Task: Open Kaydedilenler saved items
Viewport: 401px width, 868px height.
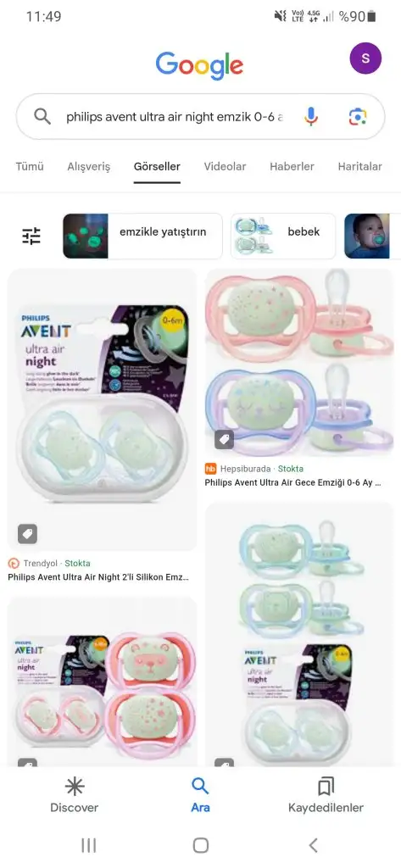Action: click(x=326, y=795)
